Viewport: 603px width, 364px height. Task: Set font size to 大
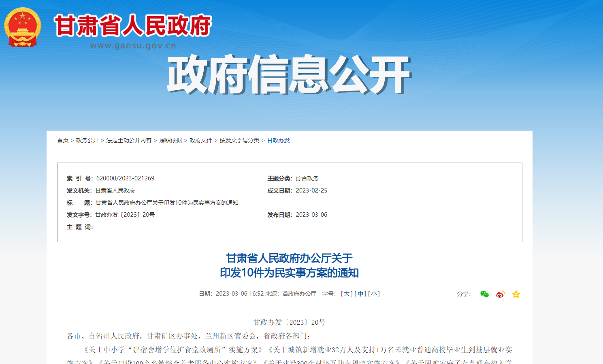347,294
